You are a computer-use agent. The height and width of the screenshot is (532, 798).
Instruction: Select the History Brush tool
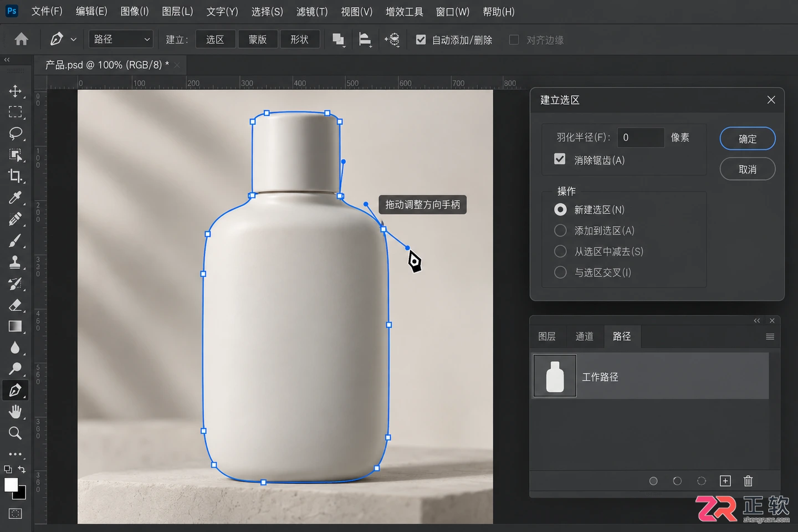coord(16,284)
